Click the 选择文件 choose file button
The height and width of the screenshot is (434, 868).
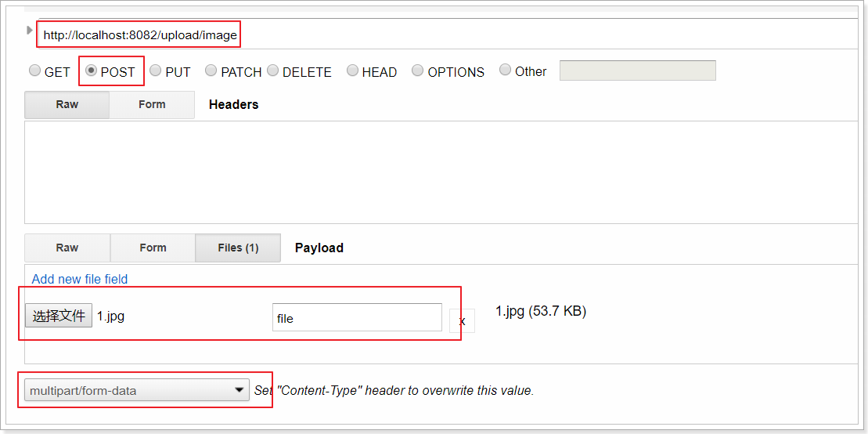(x=59, y=316)
